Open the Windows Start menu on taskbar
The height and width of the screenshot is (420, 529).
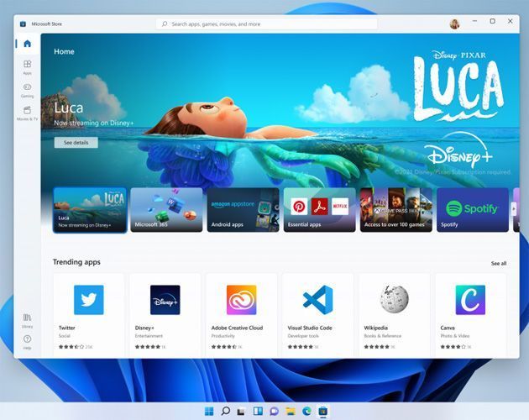tap(208, 411)
